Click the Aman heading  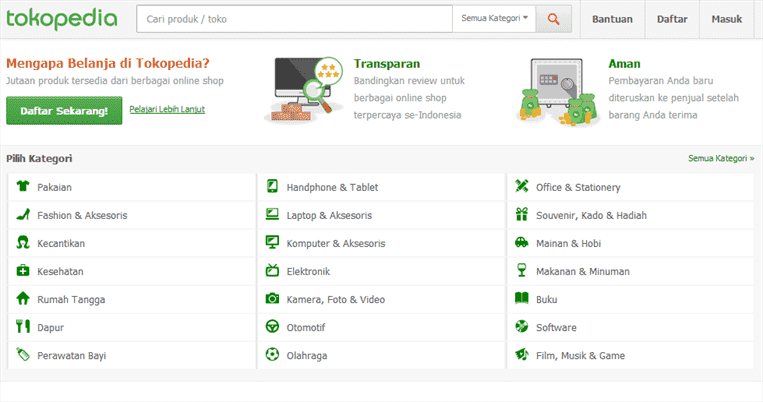(x=624, y=64)
